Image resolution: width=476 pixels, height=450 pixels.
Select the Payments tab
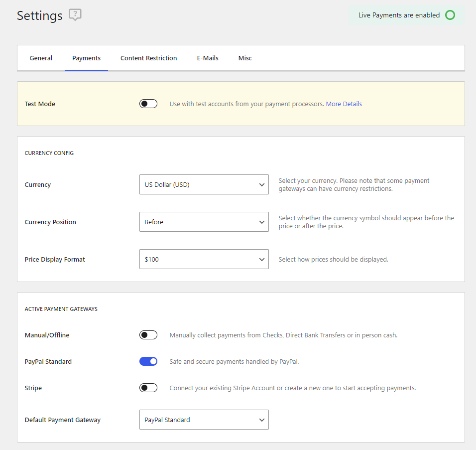click(86, 58)
